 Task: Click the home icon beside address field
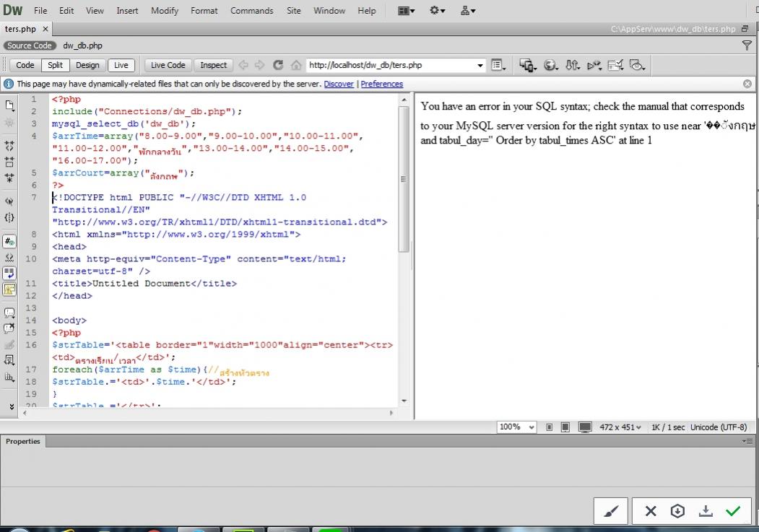296,65
